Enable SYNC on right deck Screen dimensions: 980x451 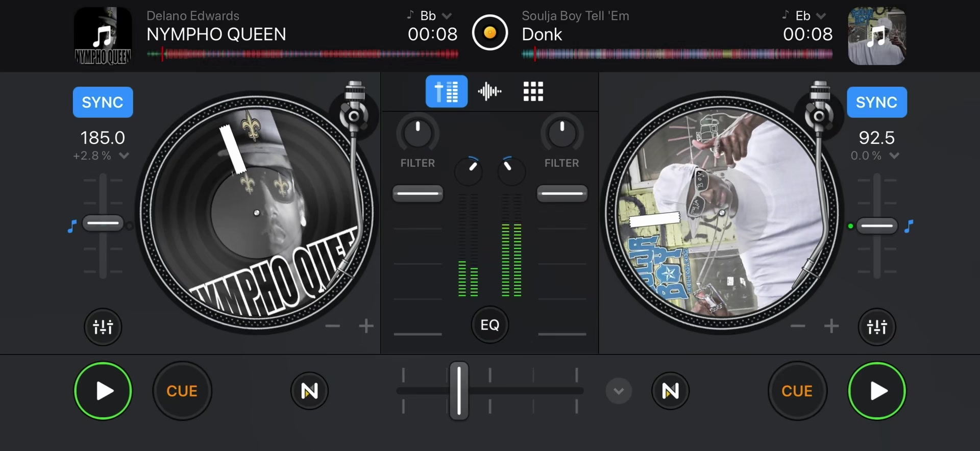tap(877, 102)
